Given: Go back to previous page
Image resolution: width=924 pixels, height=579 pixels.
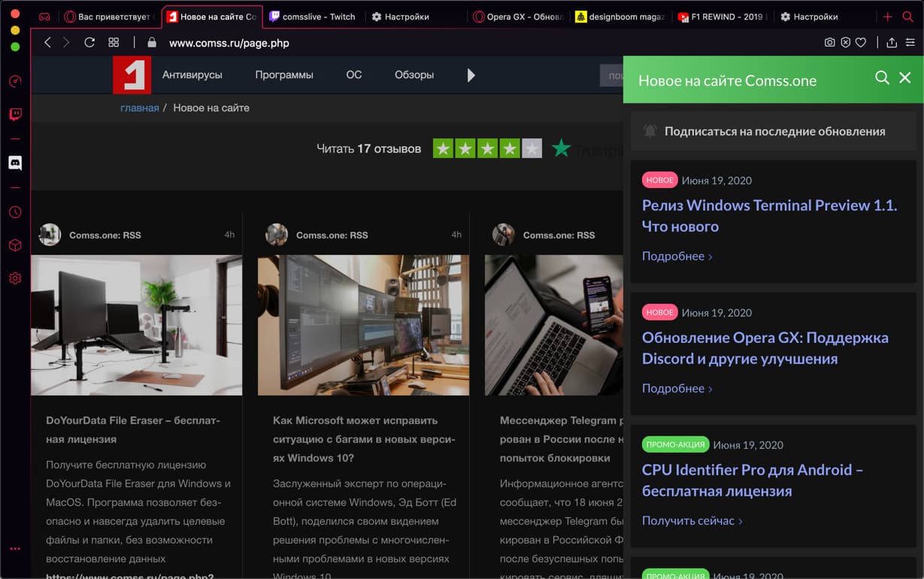Looking at the screenshot, I should pos(47,43).
